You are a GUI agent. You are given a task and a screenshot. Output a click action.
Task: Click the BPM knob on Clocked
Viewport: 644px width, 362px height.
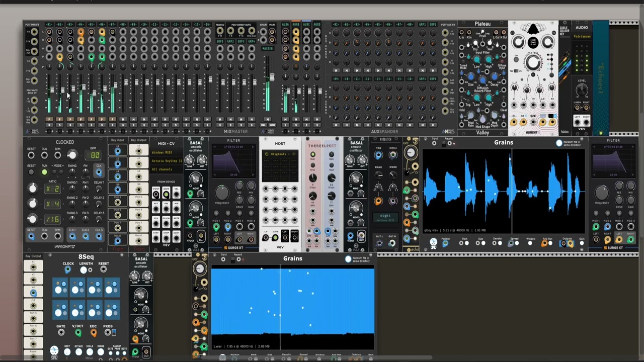click(72, 155)
